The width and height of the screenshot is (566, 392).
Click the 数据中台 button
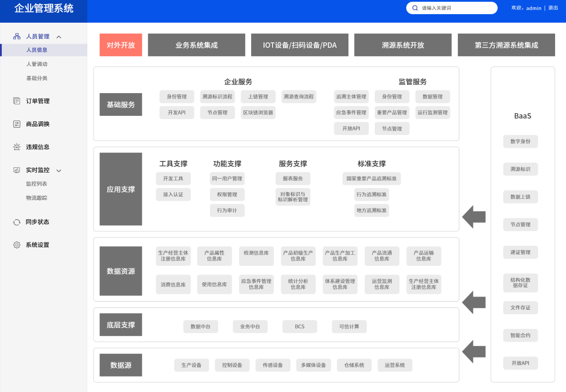pyautogui.click(x=200, y=327)
